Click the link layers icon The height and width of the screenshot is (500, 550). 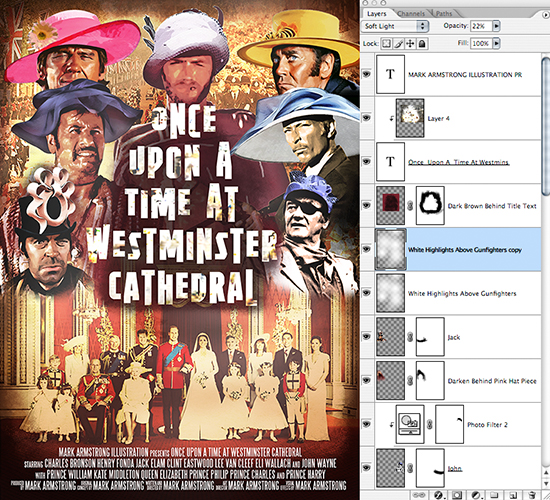(420, 495)
